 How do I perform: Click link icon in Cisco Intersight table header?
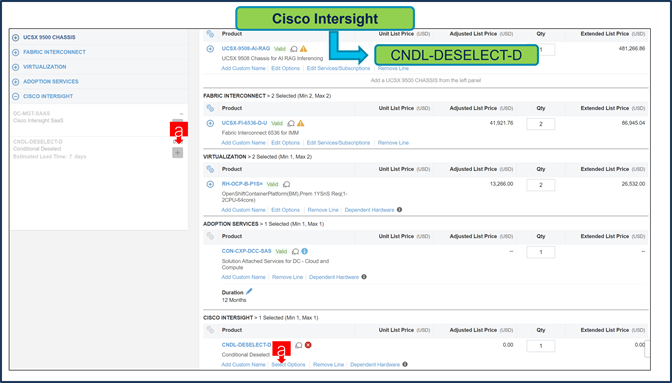(x=210, y=330)
